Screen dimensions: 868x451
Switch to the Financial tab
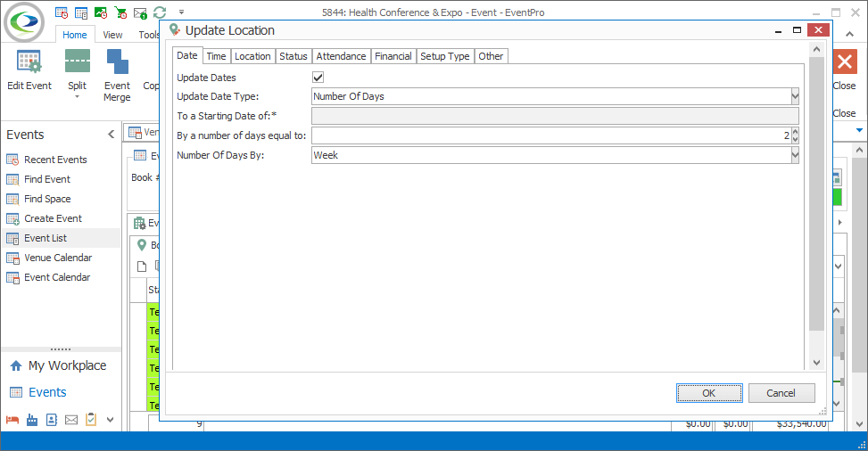pos(393,56)
